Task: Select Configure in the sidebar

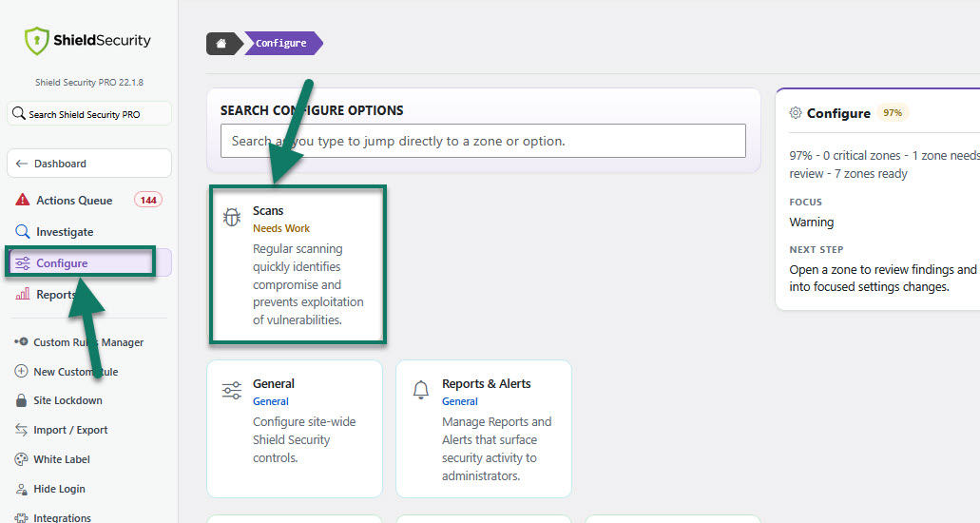Action: 89,262
